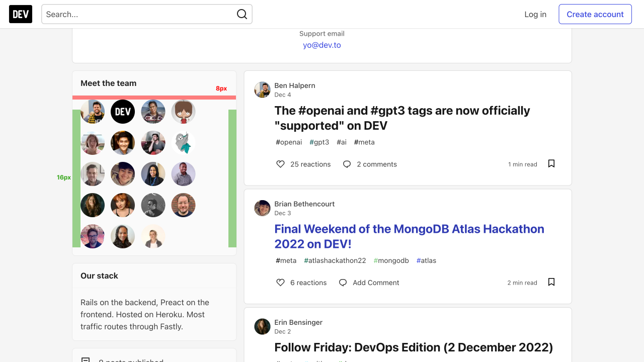Click the Create account button
Screen dimensions: 644x362
(595, 14)
